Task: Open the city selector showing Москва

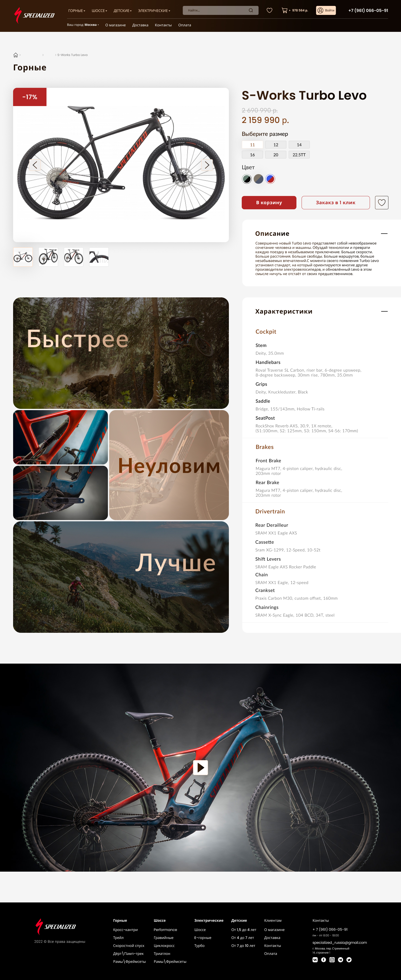Action: point(83,25)
